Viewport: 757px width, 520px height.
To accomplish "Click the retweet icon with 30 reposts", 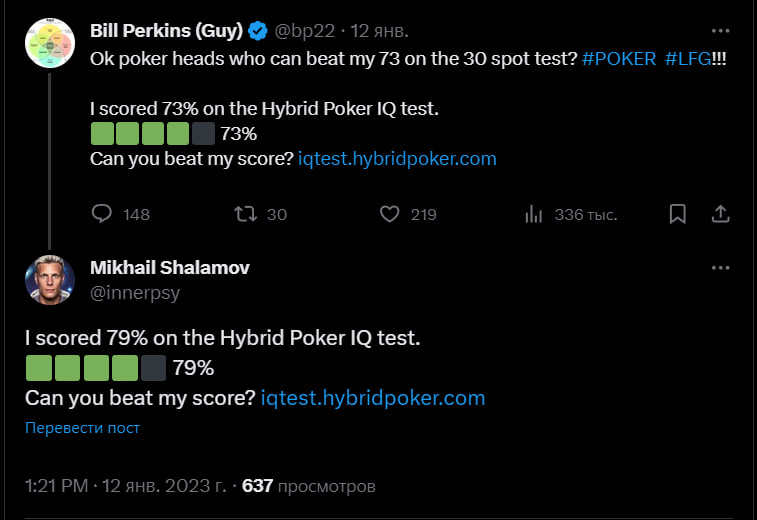I will [x=244, y=214].
